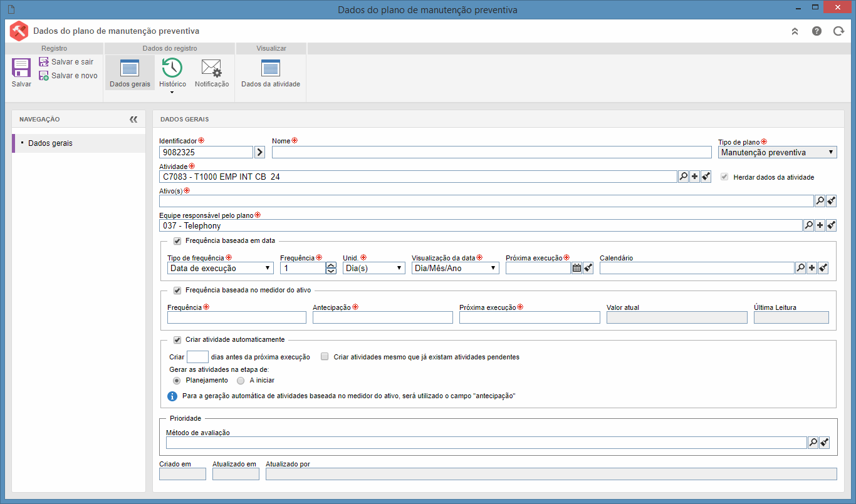The width and height of the screenshot is (856, 504).
Task: Select Dados gerais in the navigation panel
Action: [79, 143]
